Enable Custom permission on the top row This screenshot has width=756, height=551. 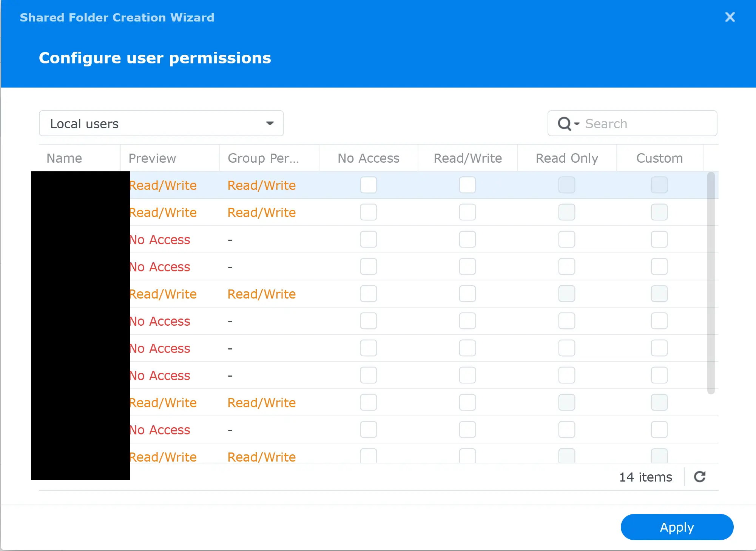pos(659,185)
